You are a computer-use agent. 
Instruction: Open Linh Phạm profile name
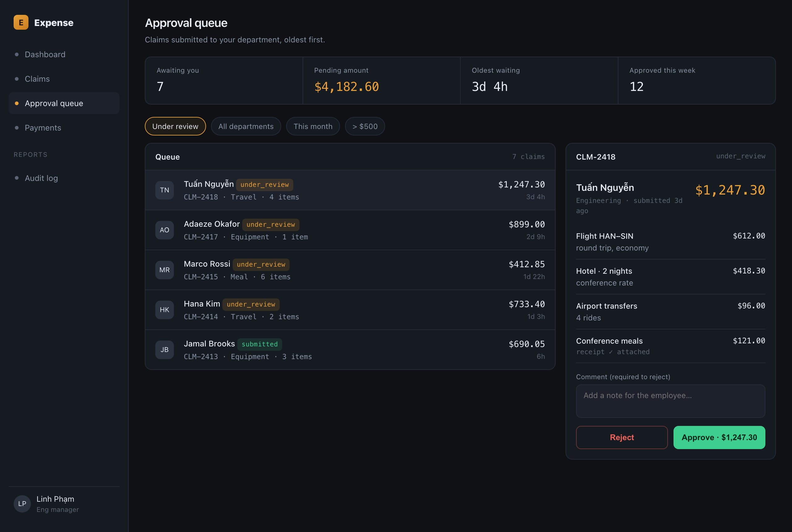click(55, 499)
